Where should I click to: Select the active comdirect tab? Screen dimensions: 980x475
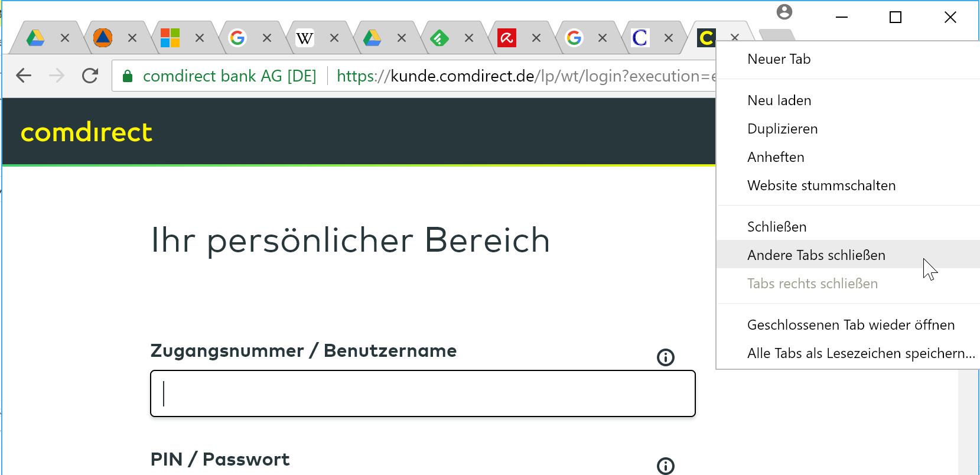point(706,38)
